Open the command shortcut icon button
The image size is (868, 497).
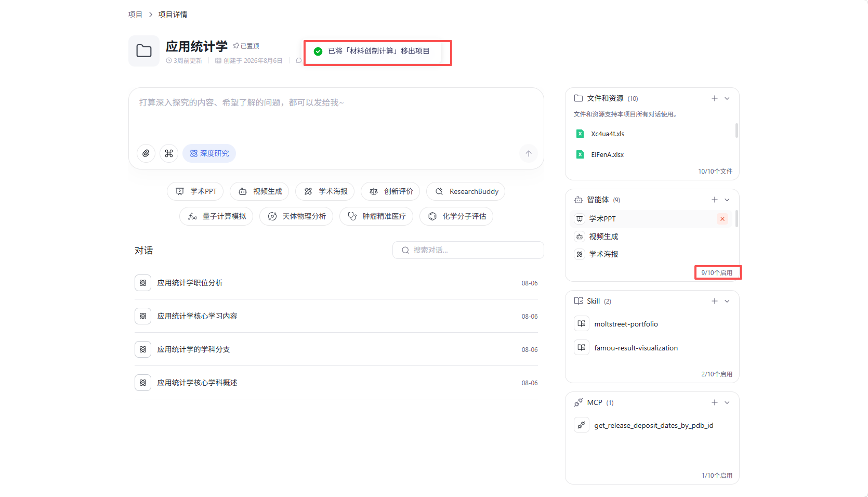tap(169, 153)
